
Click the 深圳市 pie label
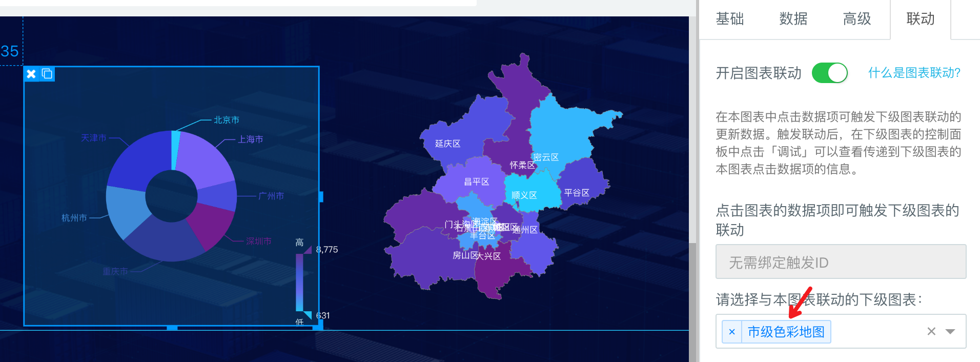258,241
